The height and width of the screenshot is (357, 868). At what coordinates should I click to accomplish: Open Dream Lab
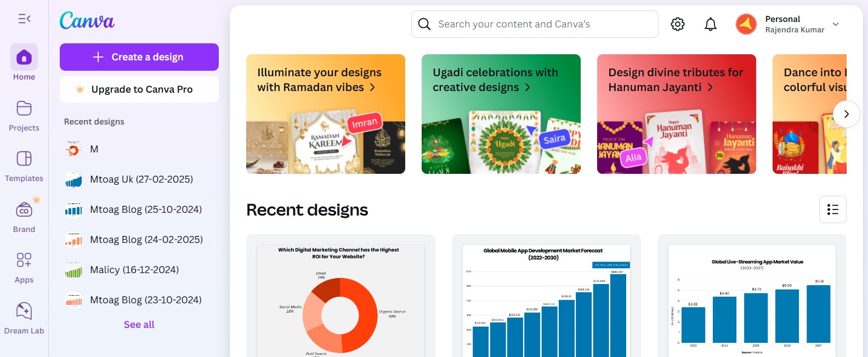pyautogui.click(x=24, y=311)
